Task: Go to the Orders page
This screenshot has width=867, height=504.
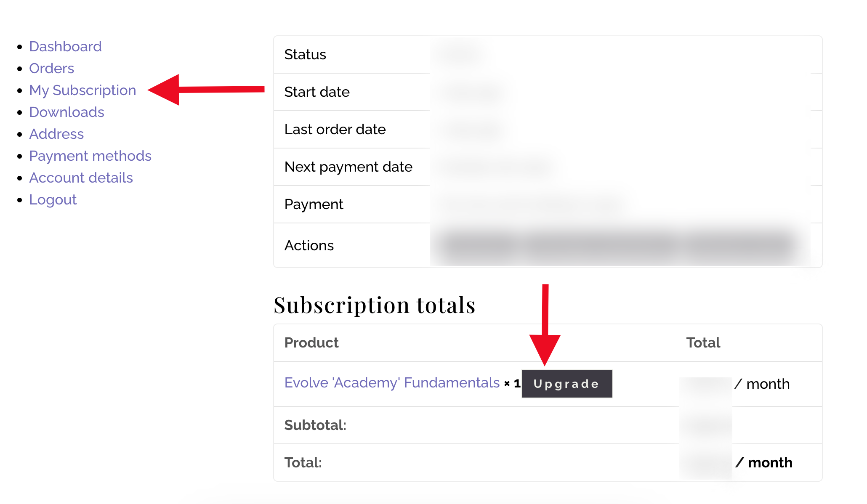Action: [x=51, y=68]
